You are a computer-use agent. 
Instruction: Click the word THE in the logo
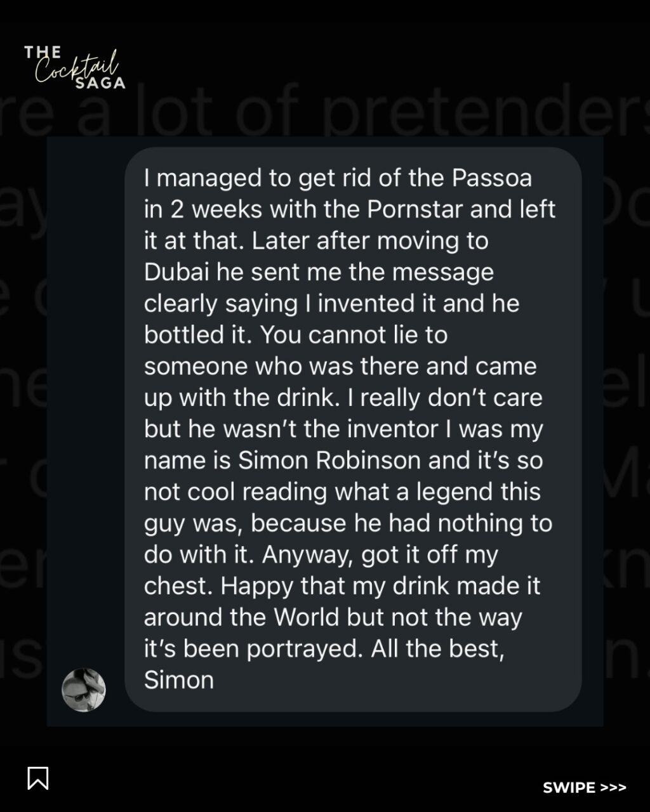43,52
